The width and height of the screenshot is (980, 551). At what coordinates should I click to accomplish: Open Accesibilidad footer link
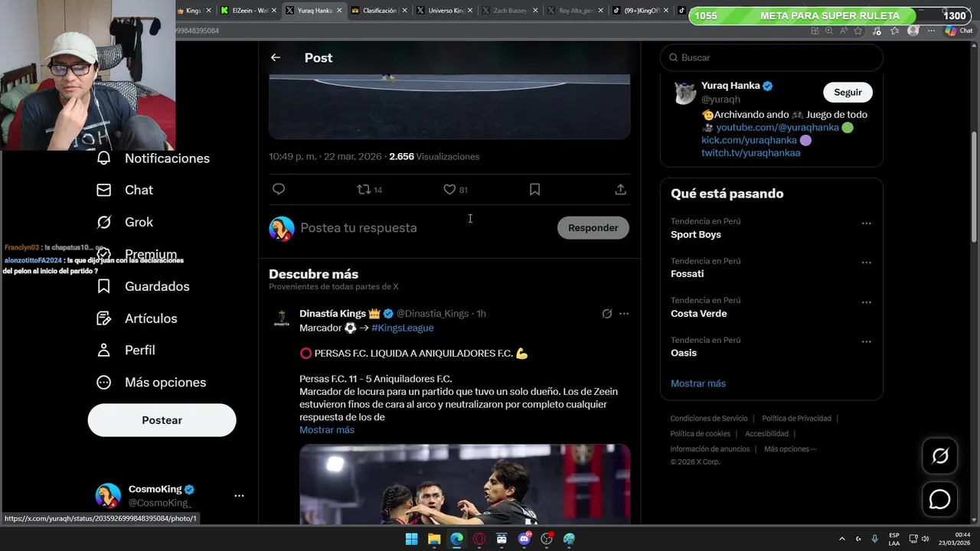[766, 434]
